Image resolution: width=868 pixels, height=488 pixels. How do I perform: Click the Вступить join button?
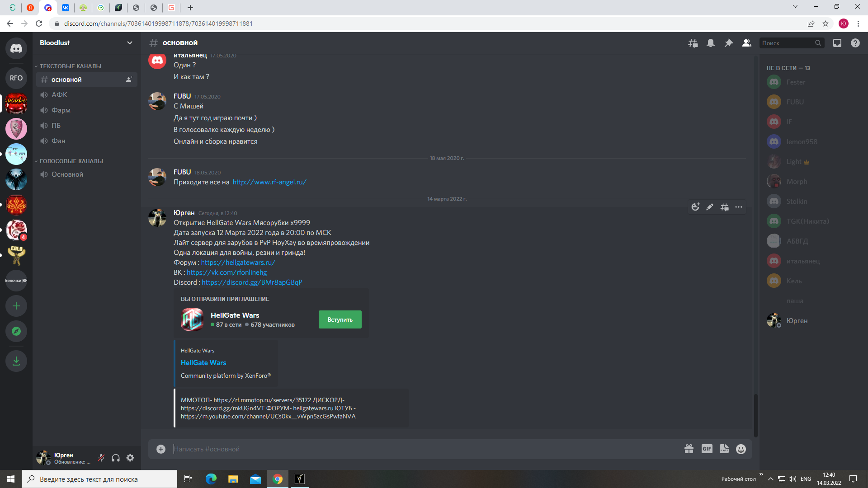point(340,319)
